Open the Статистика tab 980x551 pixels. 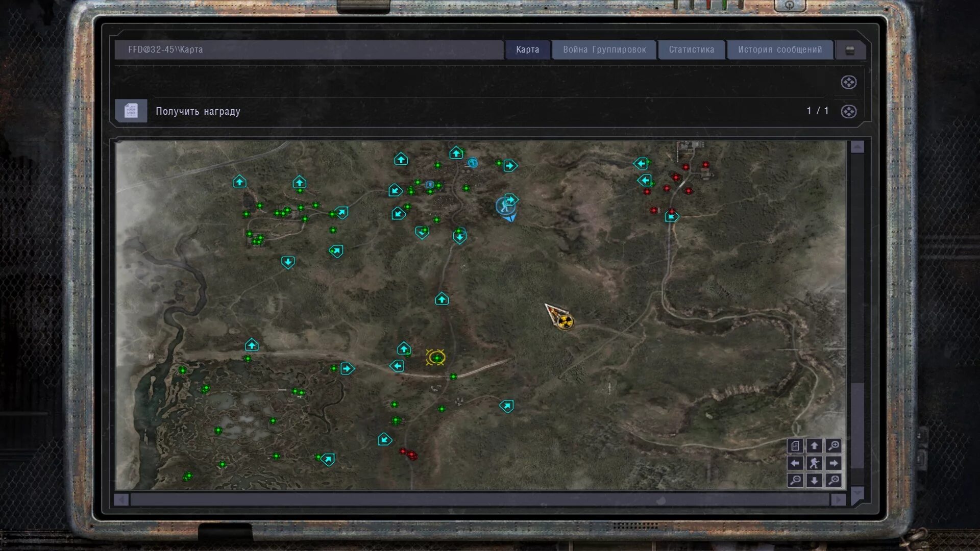[x=691, y=49]
